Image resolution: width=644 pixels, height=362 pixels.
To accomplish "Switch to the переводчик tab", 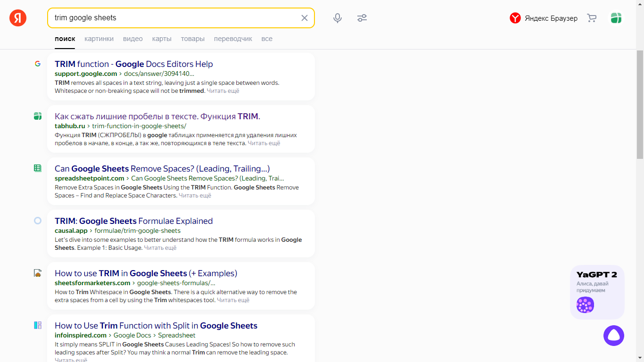I will tap(233, 39).
